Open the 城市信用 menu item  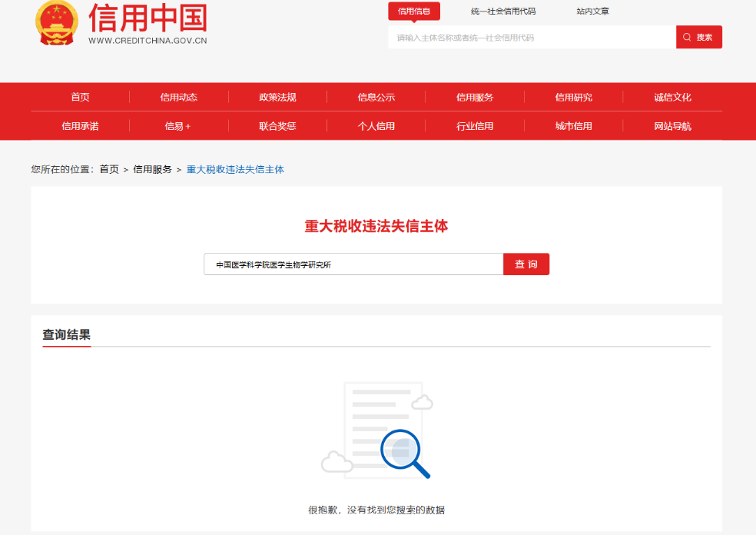pyautogui.click(x=574, y=126)
